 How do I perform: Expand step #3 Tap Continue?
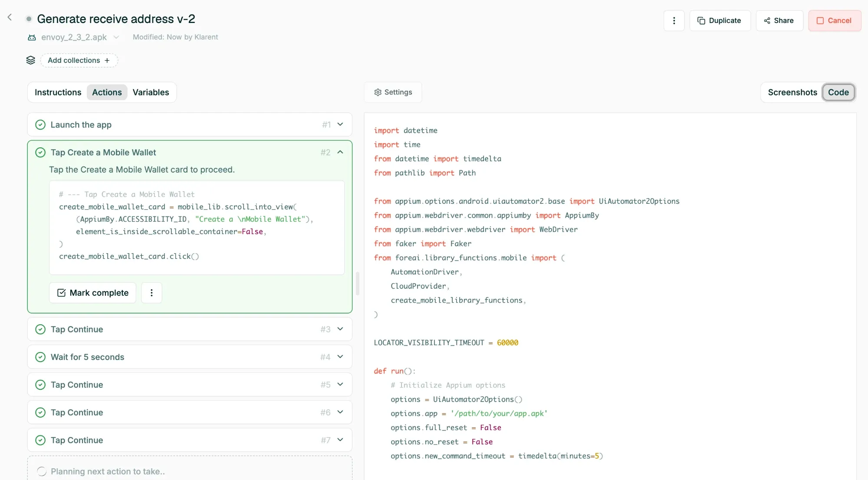(x=340, y=329)
